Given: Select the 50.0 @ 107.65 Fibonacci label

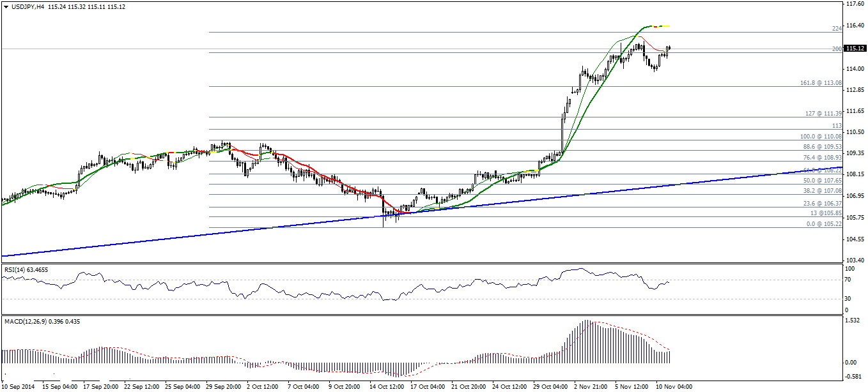Looking at the screenshot, I should [823, 181].
